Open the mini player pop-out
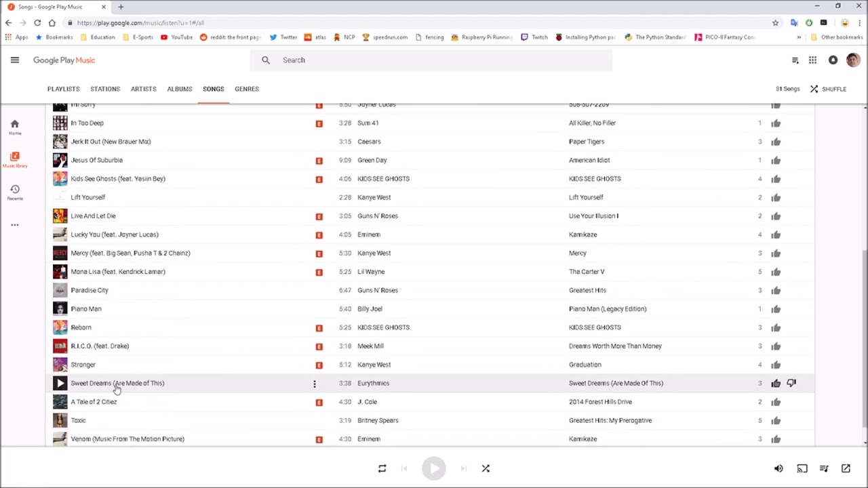The width and height of the screenshot is (868, 488). [846, 468]
